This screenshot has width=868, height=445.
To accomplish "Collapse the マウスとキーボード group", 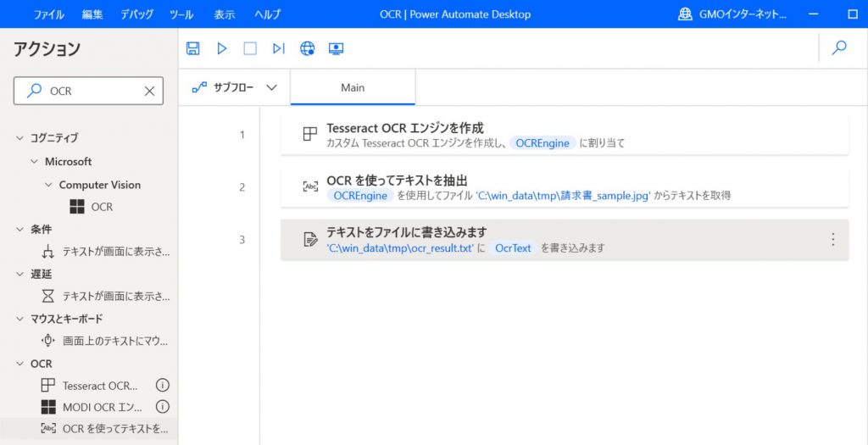I will point(20,319).
